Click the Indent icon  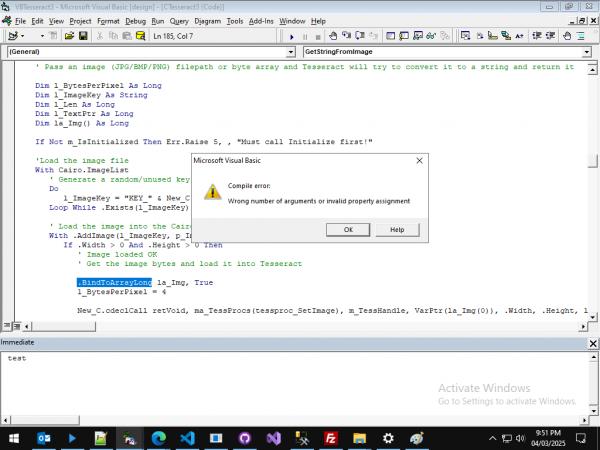[537, 36]
